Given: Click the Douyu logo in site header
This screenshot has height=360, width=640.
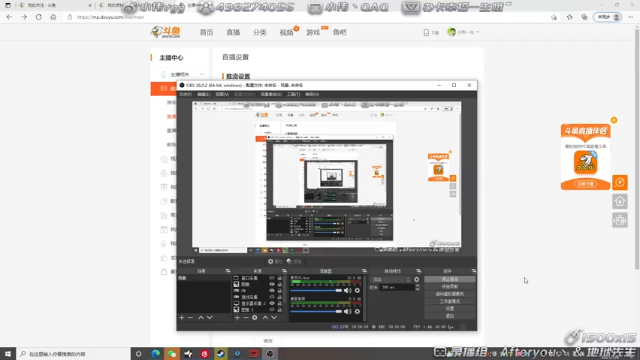Looking at the screenshot, I should [x=166, y=32].
